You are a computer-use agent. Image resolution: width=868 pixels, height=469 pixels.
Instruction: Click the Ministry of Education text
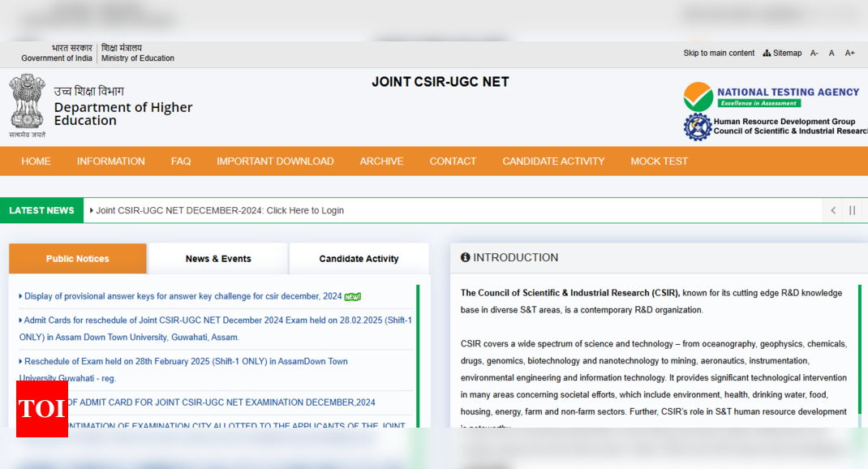coord(138,58)
